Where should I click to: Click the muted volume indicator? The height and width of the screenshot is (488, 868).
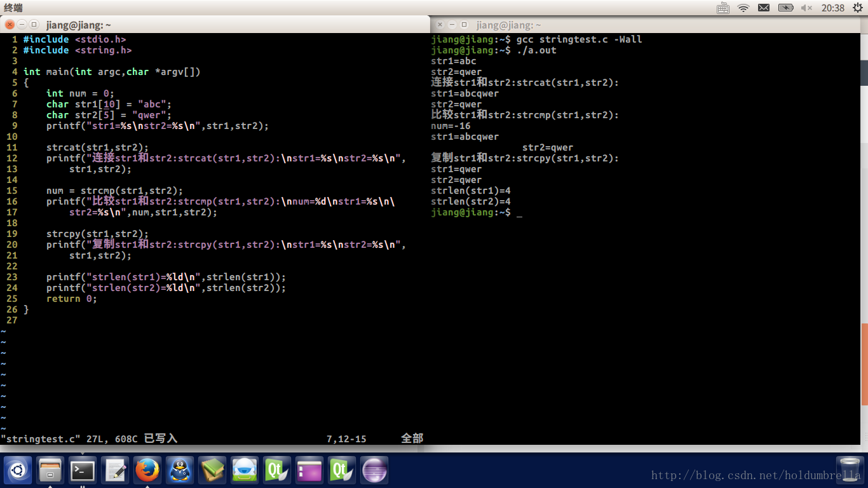tap(807, 8)
